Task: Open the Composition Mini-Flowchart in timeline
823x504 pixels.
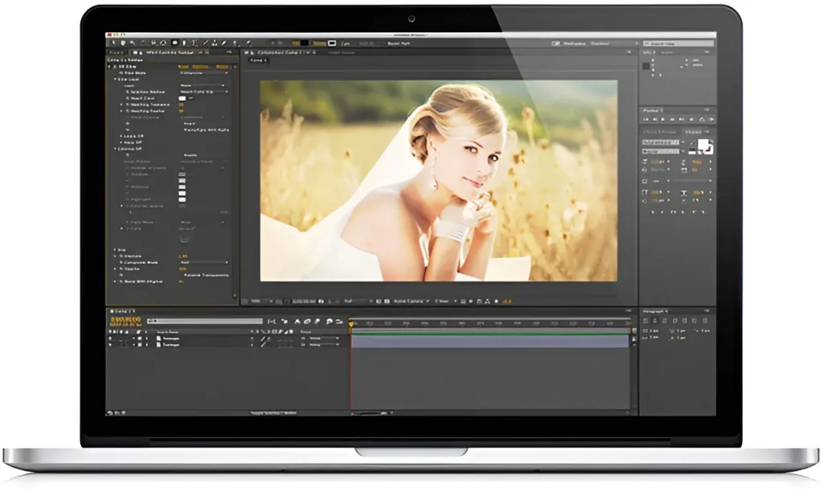Action: point(272,322)
